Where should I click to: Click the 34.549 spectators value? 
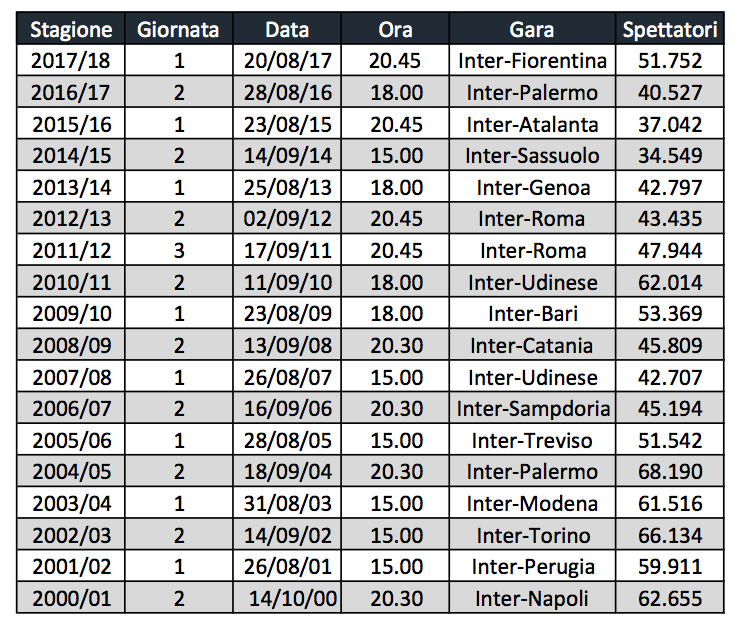tap(669, 156)
